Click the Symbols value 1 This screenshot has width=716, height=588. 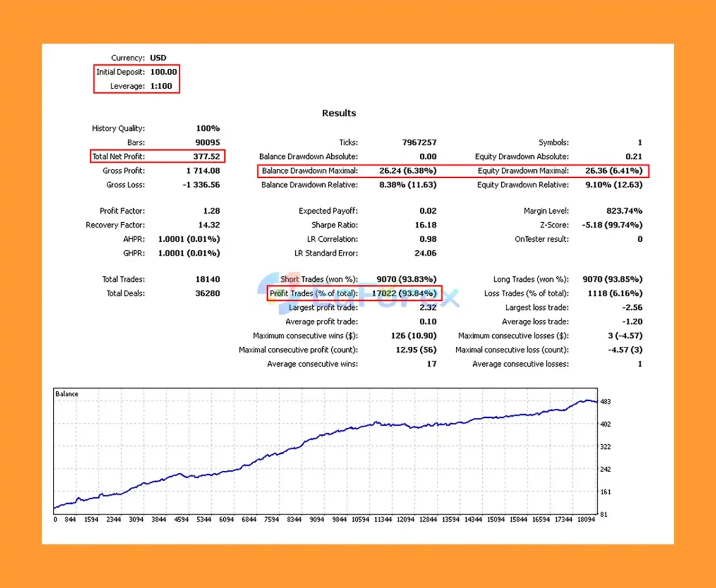[x=640, y=143]
